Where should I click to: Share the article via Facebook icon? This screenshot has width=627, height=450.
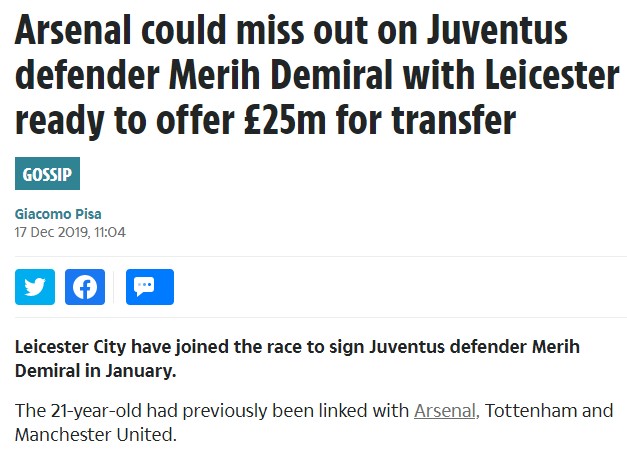point(85,287)
